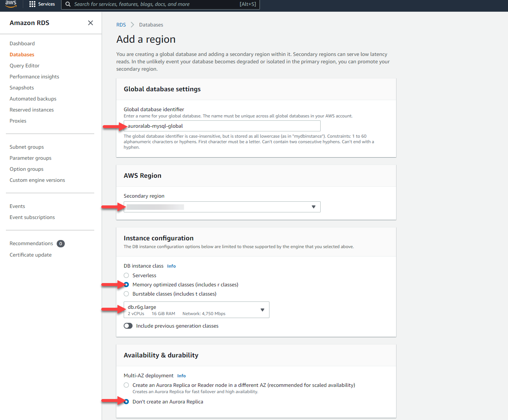The image size is (508, 420).
Task: Open Info next to DB instance class
Action: pyautogui.click(x=171, y=265)
